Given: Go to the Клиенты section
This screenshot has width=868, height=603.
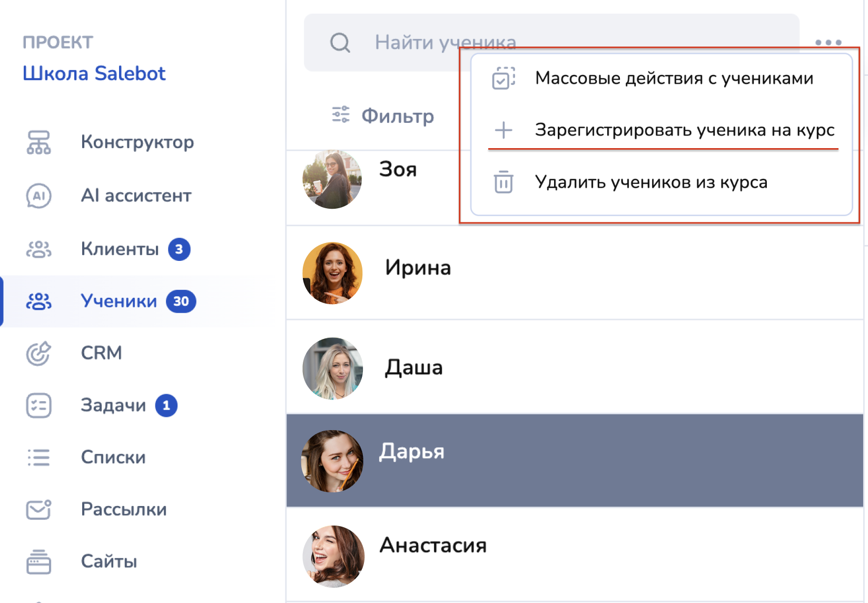Looking at the screenshot, I should tap(120, 249).
